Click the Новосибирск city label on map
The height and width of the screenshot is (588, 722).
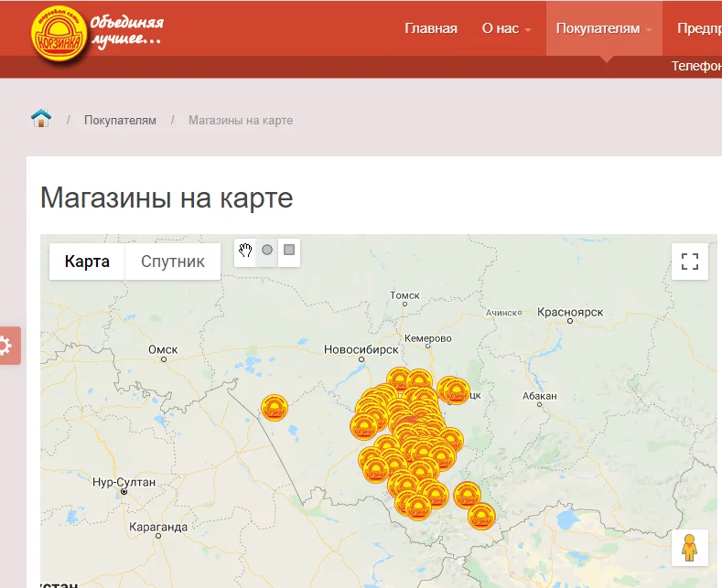click(361, 349)
